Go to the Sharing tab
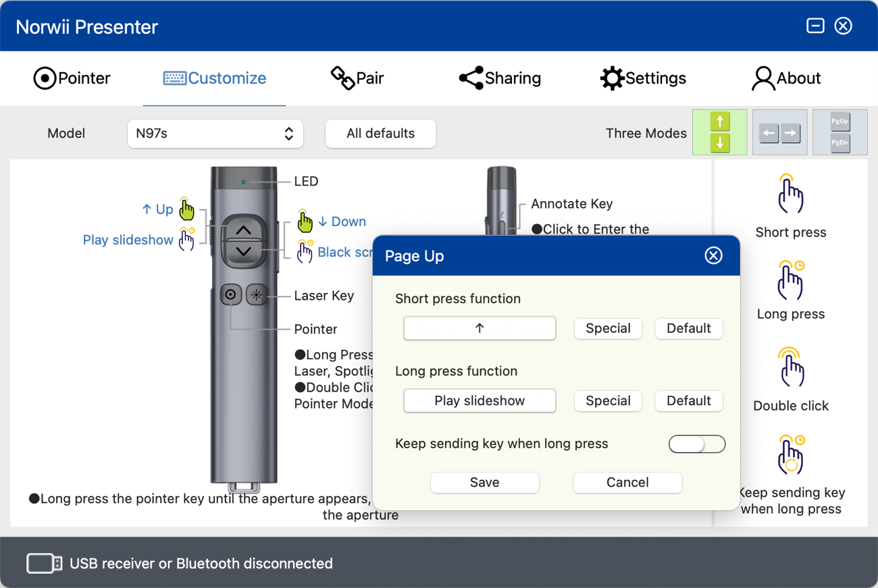The width and height of the screenshot is (878, 588). (500, 78)
